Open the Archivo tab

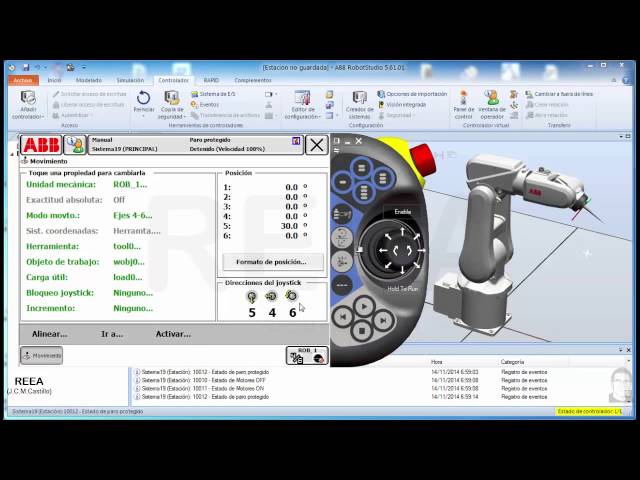(x=23, y=80)
